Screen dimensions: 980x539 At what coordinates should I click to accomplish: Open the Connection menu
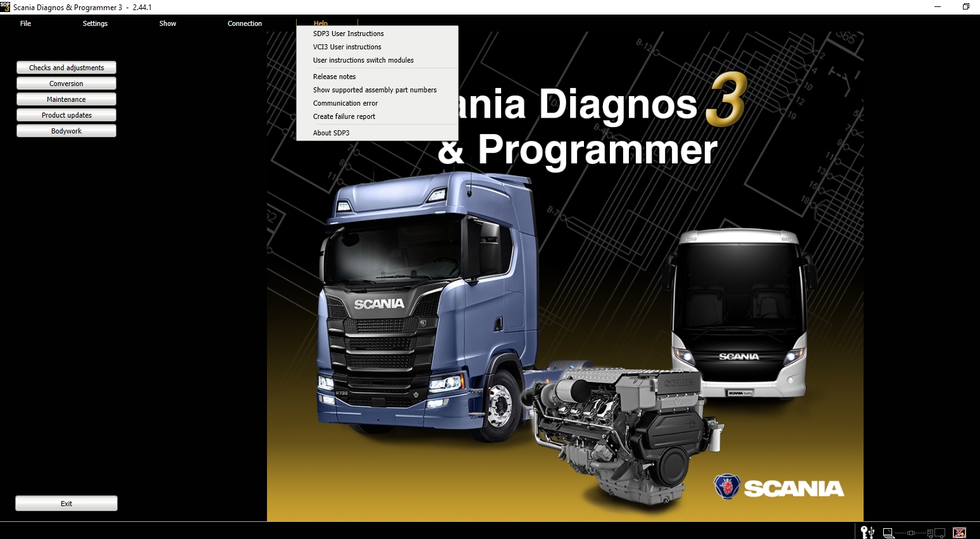(245, 23)
